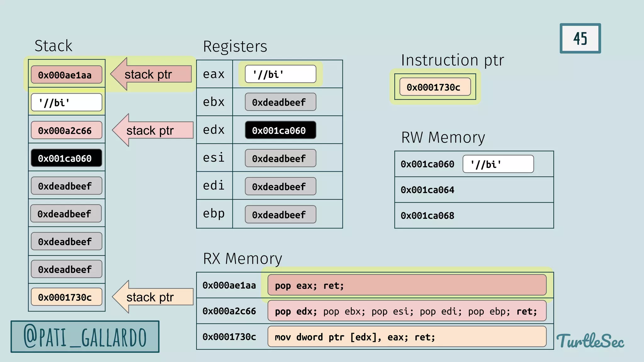
Task: Select the 0x000ae1aa stack entry
Action: [66, 75]
